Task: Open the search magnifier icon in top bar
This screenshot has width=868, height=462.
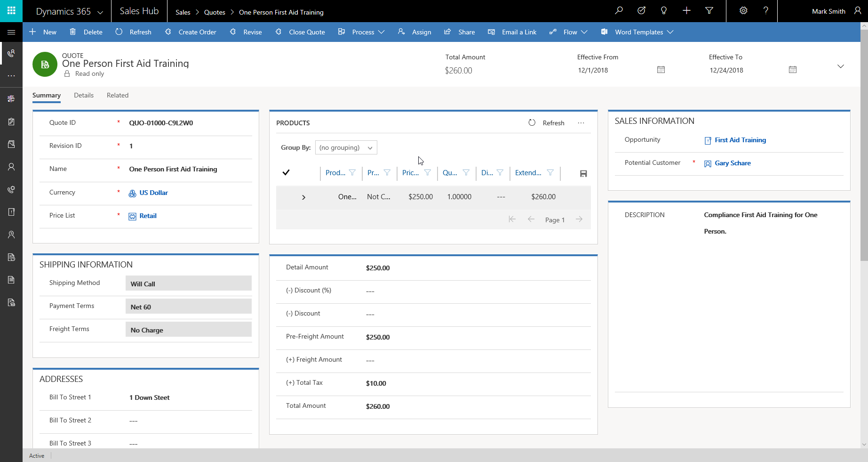Action: pyautogui.click(x=619, y=11)
